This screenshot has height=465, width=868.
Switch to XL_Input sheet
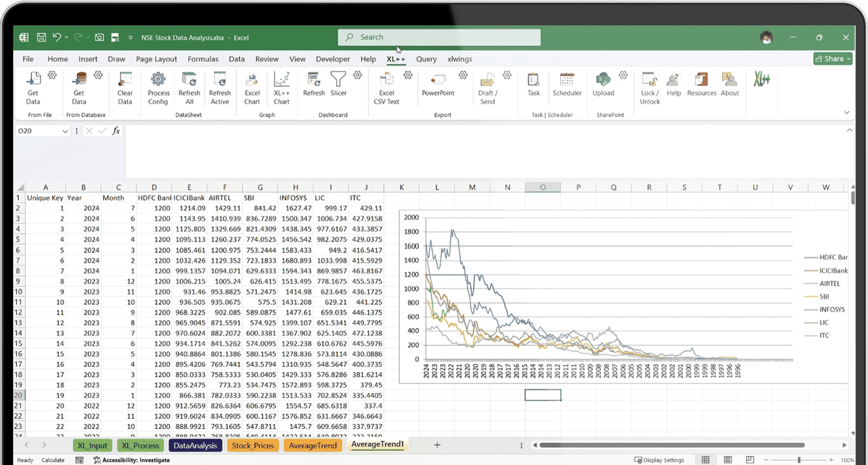[x=92, y=446]
